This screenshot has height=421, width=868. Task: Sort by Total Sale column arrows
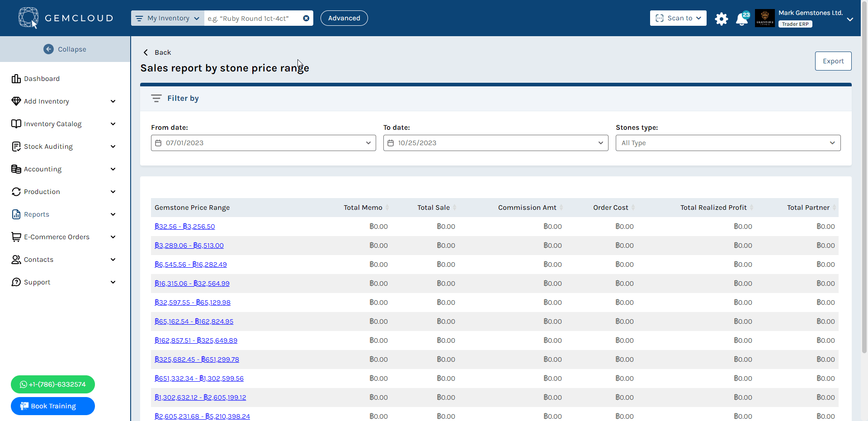[454, 208]
